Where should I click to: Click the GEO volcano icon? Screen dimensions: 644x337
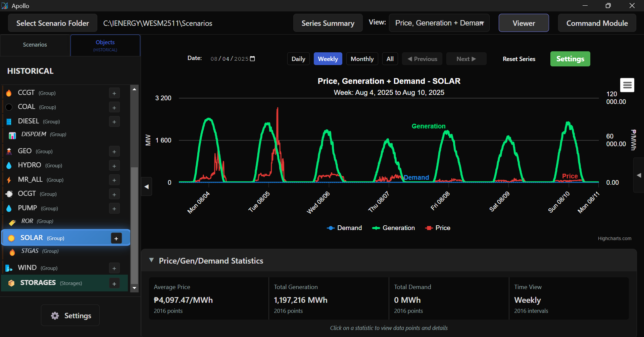[9, 152]
